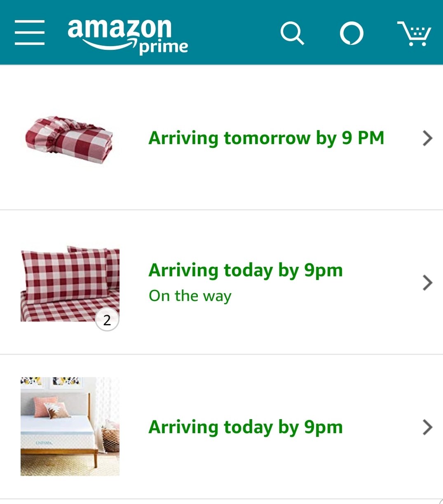
Task: View the mattress topper bedroom thumbnail
Action: 70,427
